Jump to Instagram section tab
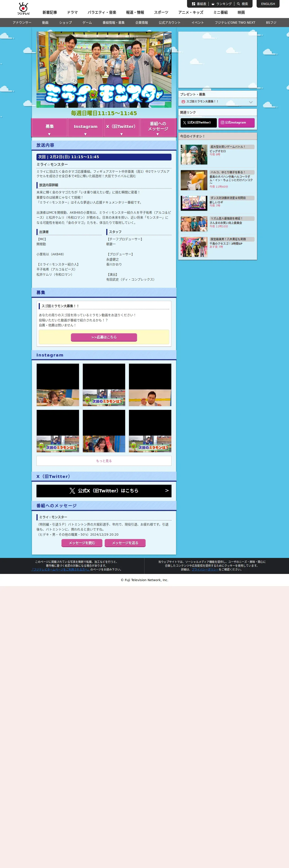This screenshot has height=868, width=289. click(86, 127)
